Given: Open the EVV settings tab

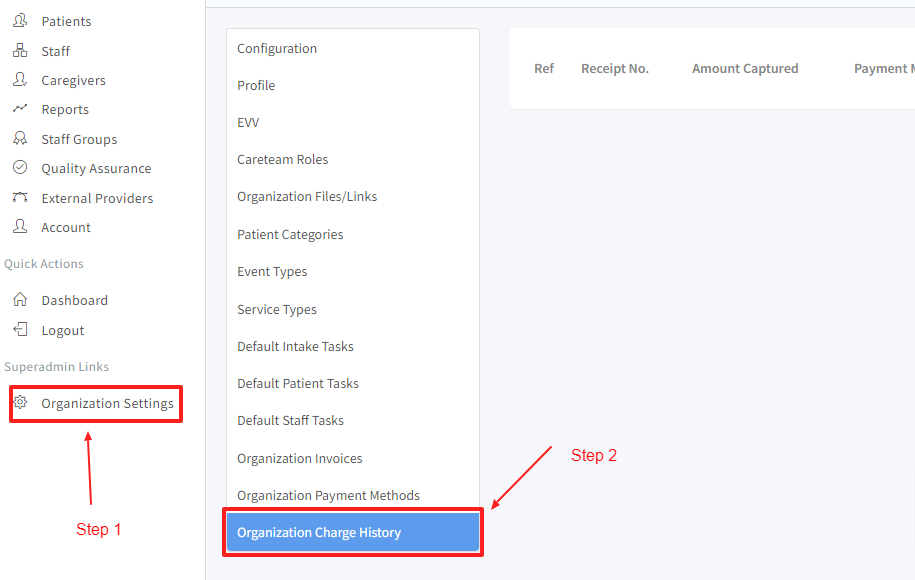Looking at the screenshot, I should [x=248, y=122].
